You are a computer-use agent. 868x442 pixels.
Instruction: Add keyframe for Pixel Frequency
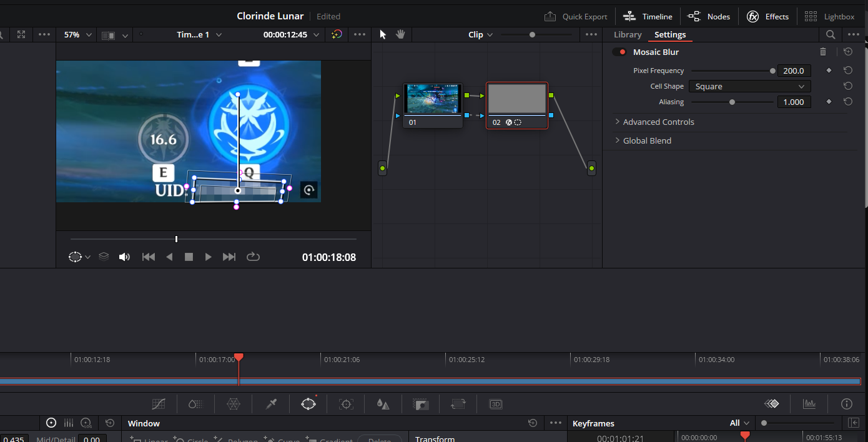click(x=829, y=71)
